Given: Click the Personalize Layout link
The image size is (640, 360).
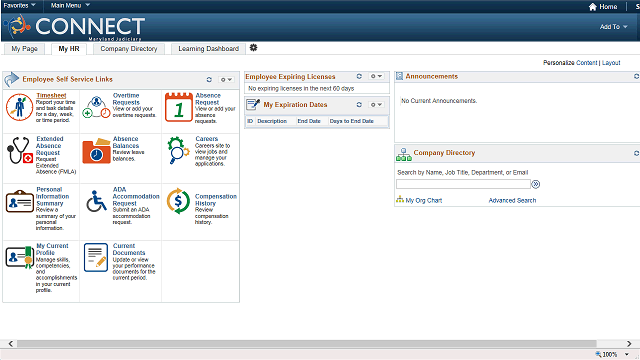Looking at the screenshot, I should 611,62.
